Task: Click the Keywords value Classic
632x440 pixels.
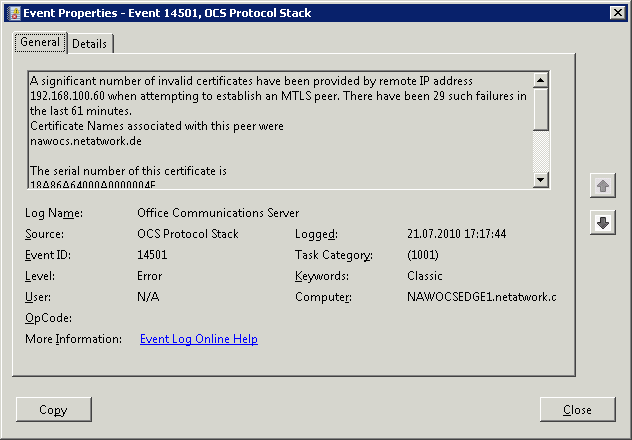Action: (x=425, y=276)
